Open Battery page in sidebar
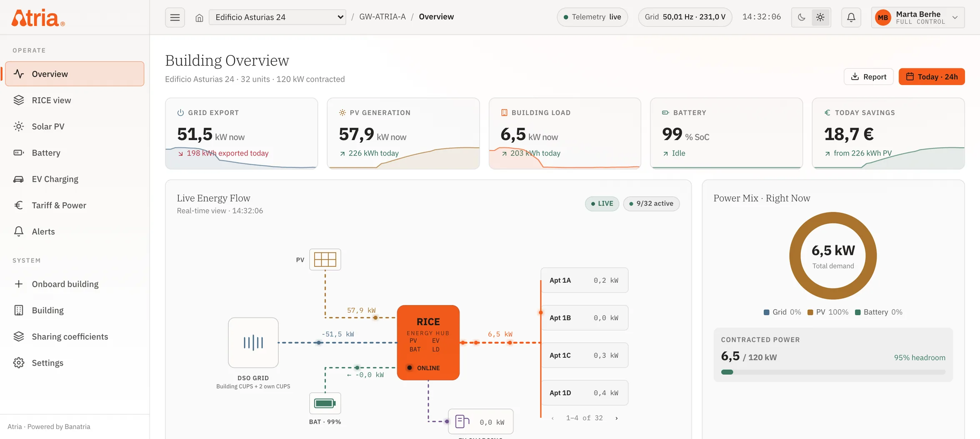 tap(75, 153)
